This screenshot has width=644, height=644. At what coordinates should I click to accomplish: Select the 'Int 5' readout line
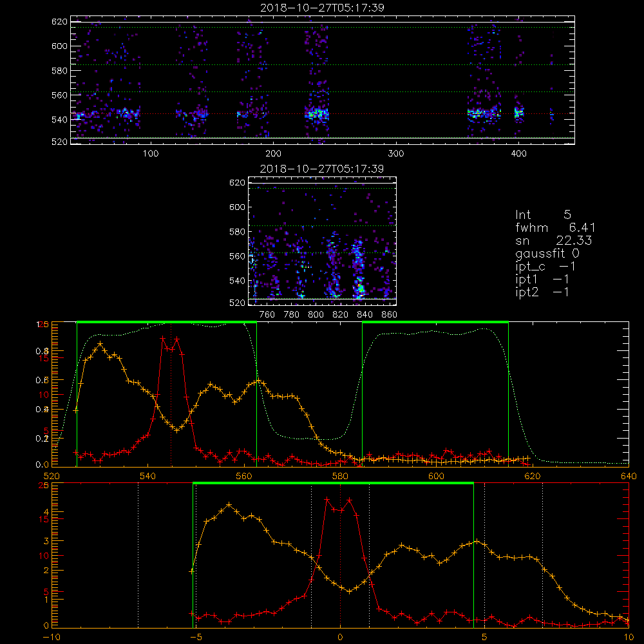(x=543, y=214)
